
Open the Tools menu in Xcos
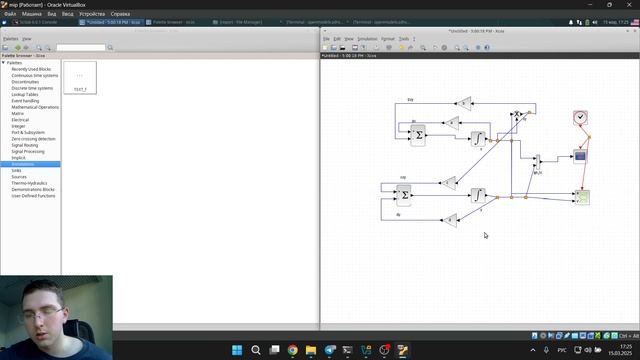(x=404, y=39)
